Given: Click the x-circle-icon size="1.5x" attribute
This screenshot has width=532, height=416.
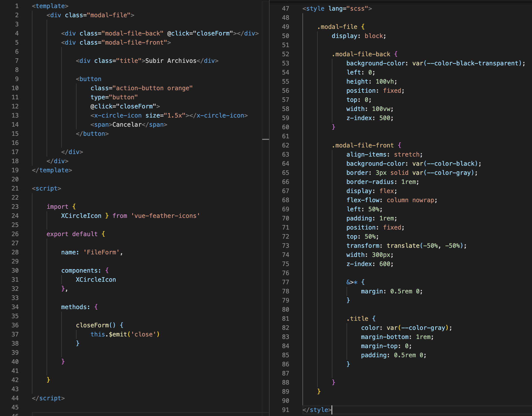Looking at the screenshot, I should (165, 116).
